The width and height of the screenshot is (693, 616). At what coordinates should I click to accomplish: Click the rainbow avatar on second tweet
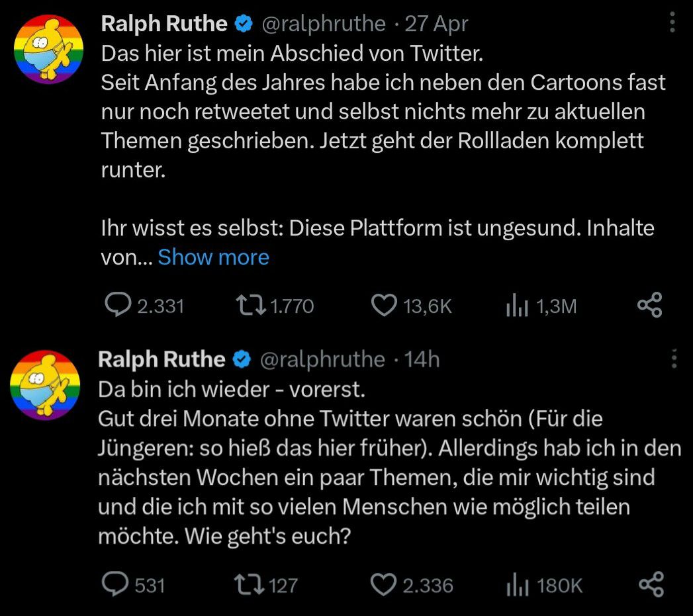point(44,385)
